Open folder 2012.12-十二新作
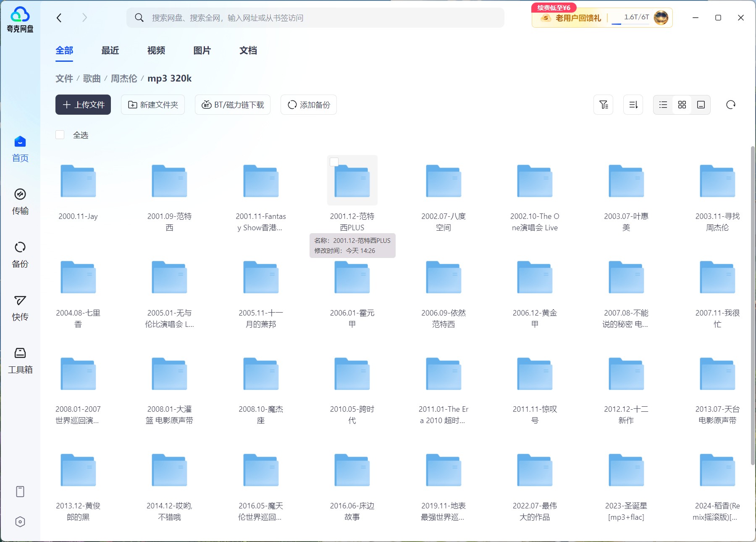Screen dimensions: 756x542 point(626,374)
